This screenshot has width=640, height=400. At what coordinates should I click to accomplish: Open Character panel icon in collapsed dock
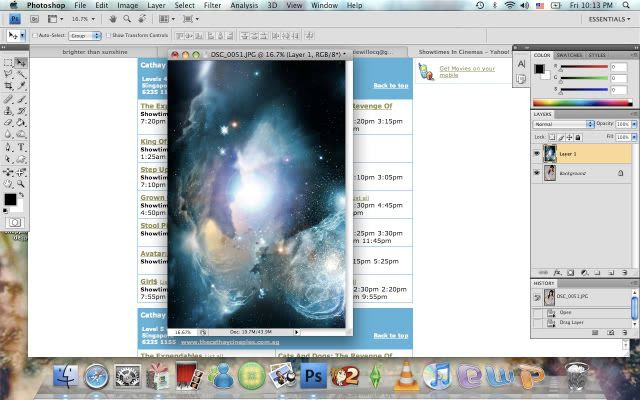coord(521,64)
